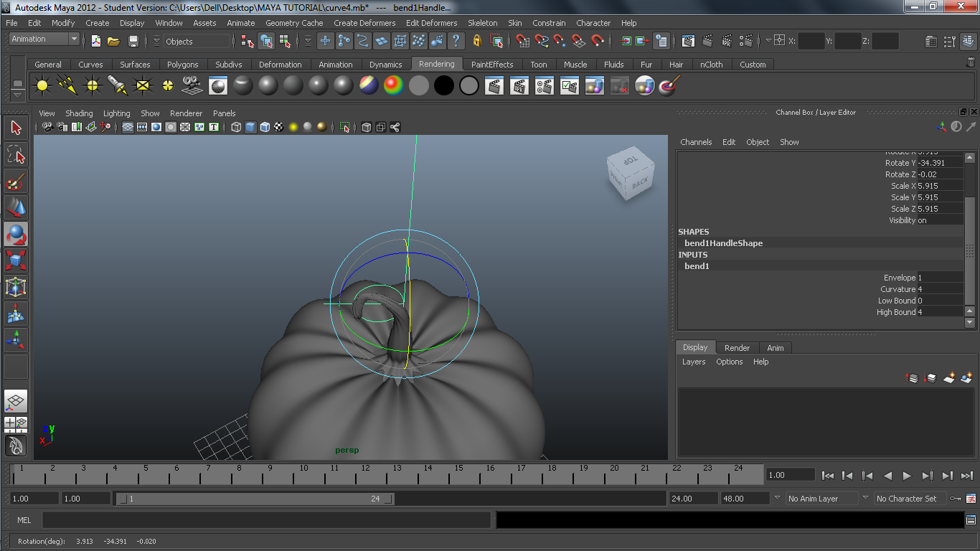The height and width of the screenshot is (551, 980).
Task: Click the IPR render clapperboard shelf icon
Action: [x=519, y=86]
